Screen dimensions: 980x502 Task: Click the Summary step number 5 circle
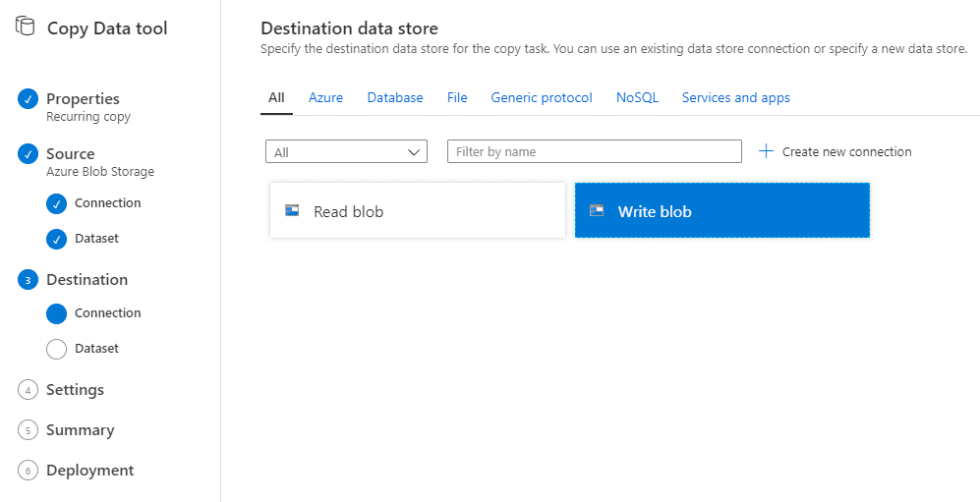(x=29, y=430)
